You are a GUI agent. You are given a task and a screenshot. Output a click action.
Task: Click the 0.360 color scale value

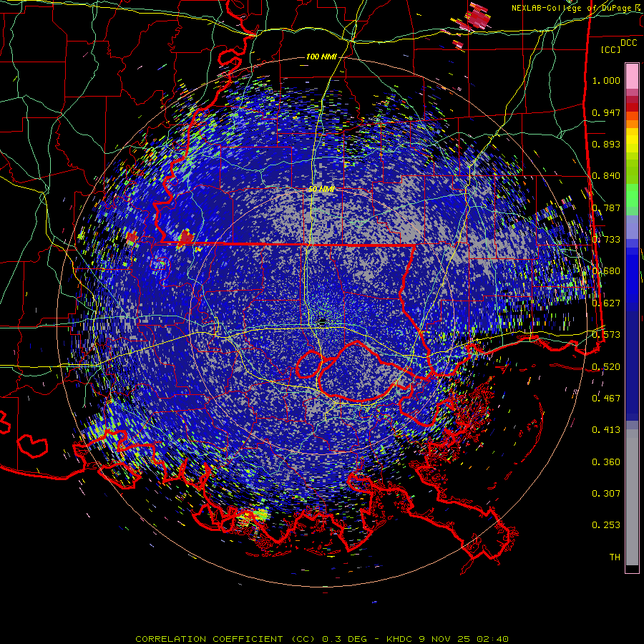(606, 462)
